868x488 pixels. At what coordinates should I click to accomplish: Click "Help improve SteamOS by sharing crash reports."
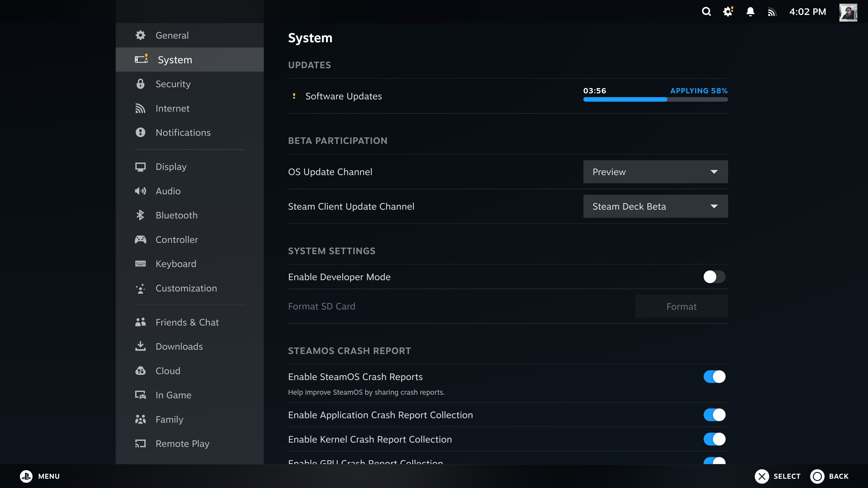[366, 392]
